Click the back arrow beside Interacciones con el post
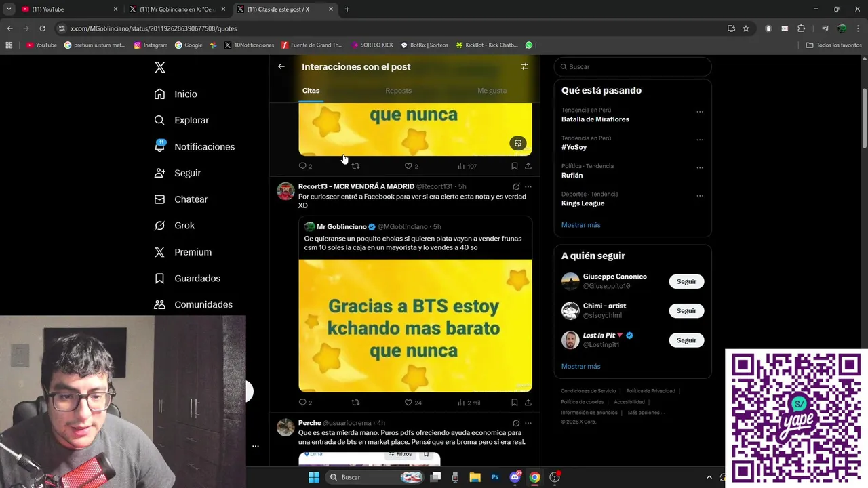The width and height of the screenshot is (868, 488). (x=281, y=66)
